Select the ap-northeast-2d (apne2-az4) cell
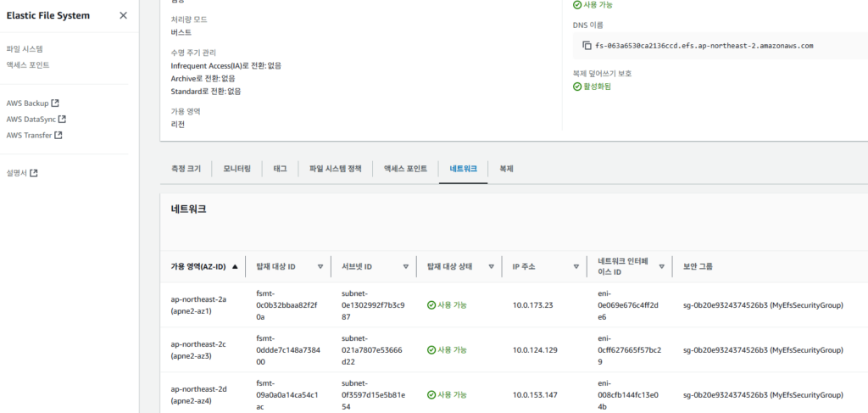The width and height of the screenshot is (868, 413). pyautogui.click(x=198, y=394)
